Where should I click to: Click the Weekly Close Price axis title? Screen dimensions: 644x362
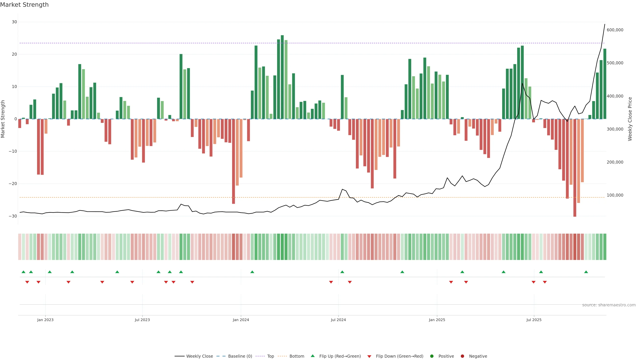[630, 119]
